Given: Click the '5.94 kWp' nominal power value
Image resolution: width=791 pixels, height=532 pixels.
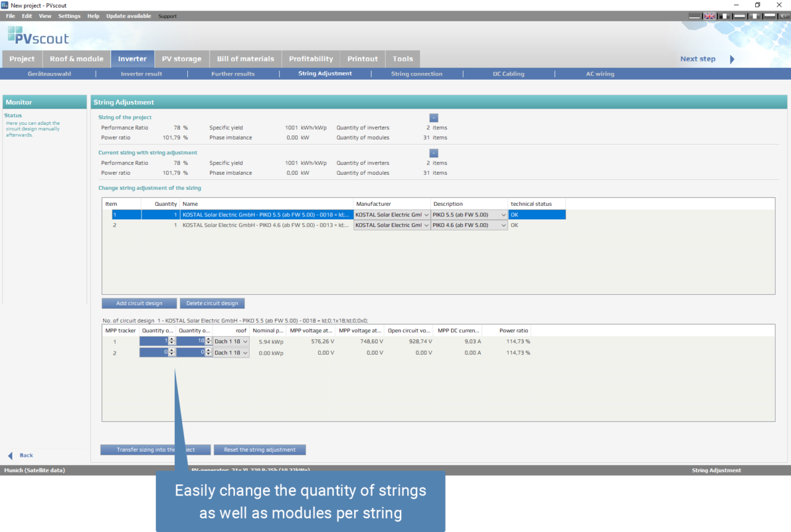Looking at the screenshot, I should 271,342.
